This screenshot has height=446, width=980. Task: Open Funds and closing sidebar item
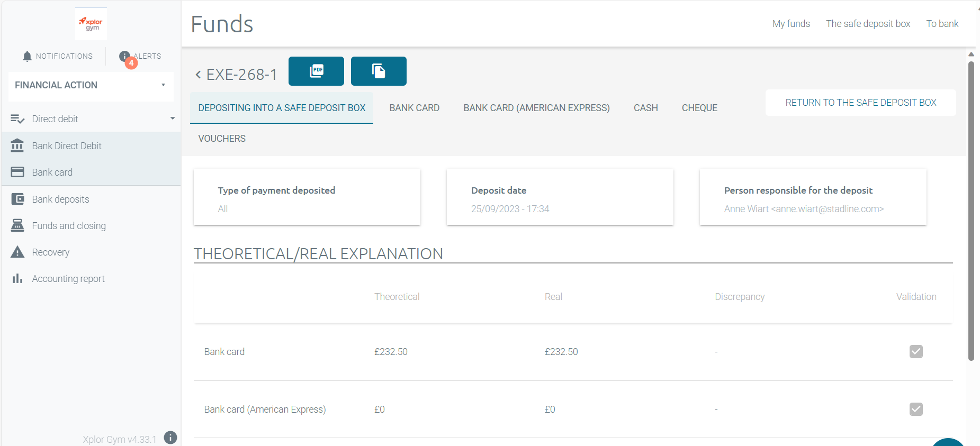[x=91, y=225]
